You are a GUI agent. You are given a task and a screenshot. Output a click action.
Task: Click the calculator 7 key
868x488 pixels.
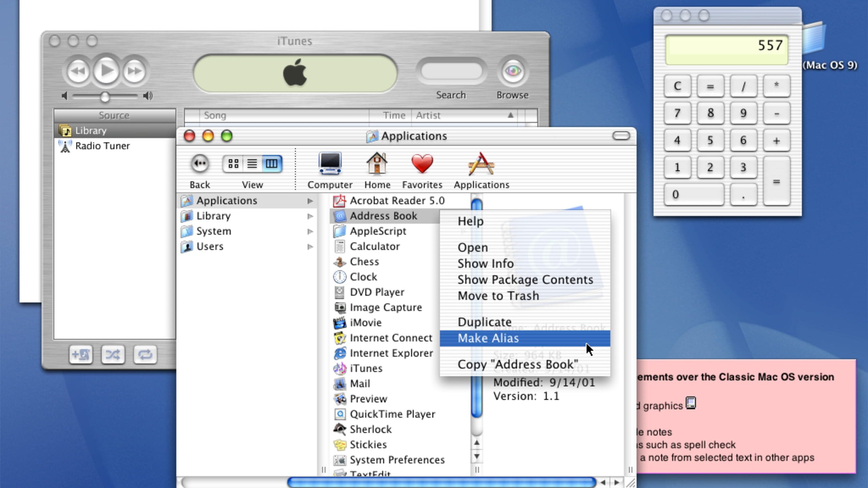(677, 113)
